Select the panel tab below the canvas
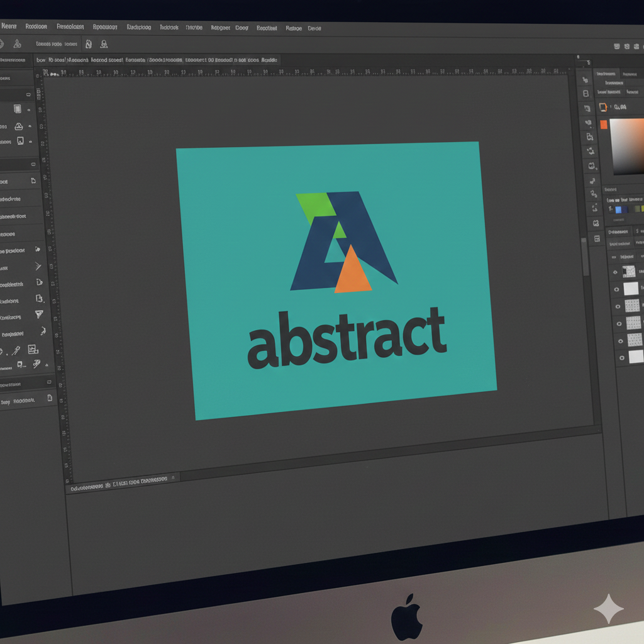The width and height of the screenshot is (644, 644). pos(119,479)
